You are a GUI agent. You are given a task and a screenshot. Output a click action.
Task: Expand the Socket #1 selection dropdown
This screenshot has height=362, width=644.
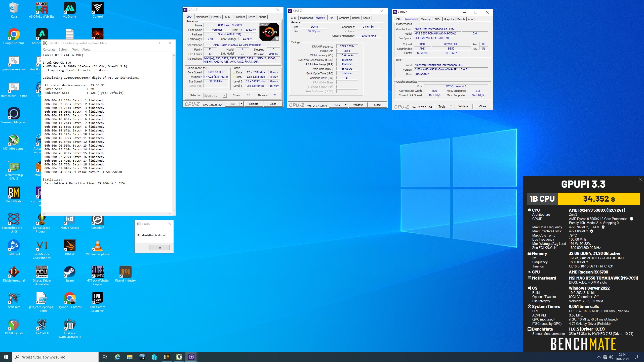point(224,96)
